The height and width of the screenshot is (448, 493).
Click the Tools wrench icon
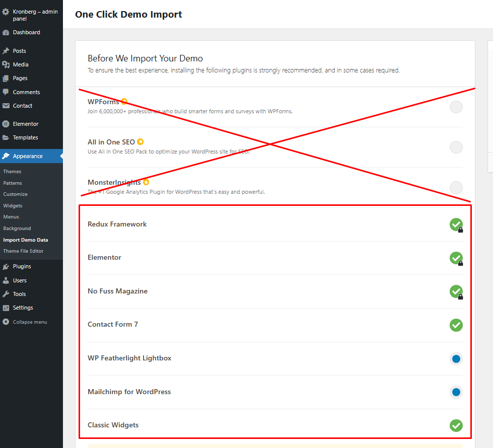[6, 294]
